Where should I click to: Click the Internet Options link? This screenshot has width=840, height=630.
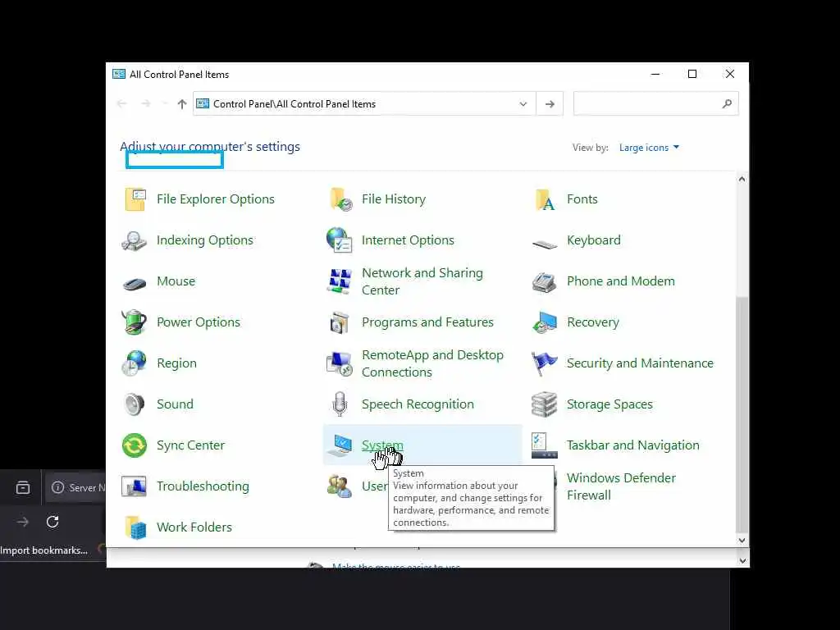pos(408,240)
